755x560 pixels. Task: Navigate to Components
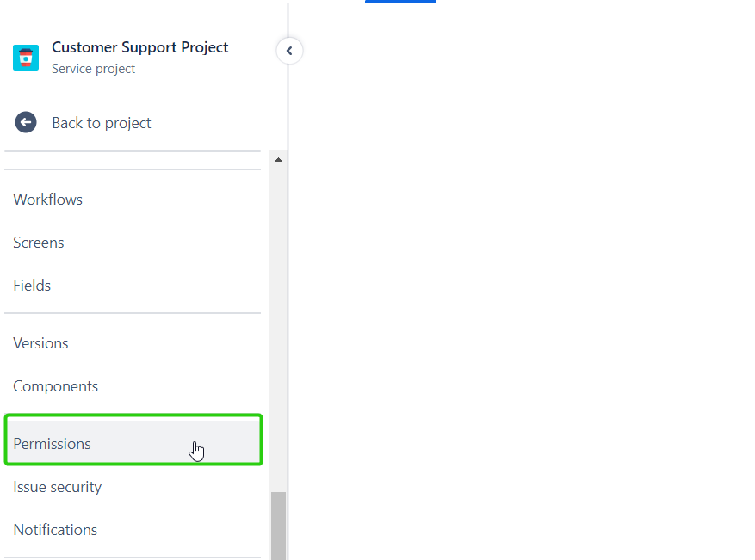click(56, 386)
